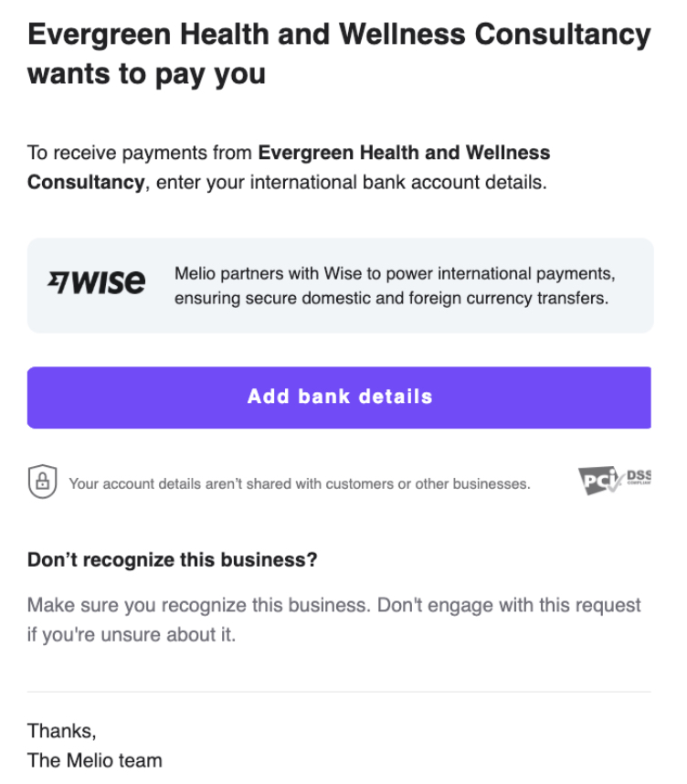Click the DSS text on compliance badge

tap(639, 475)
